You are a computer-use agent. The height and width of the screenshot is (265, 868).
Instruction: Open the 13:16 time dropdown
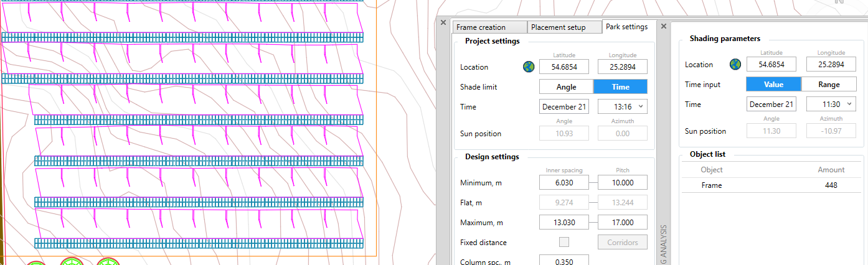coord(623,107)
